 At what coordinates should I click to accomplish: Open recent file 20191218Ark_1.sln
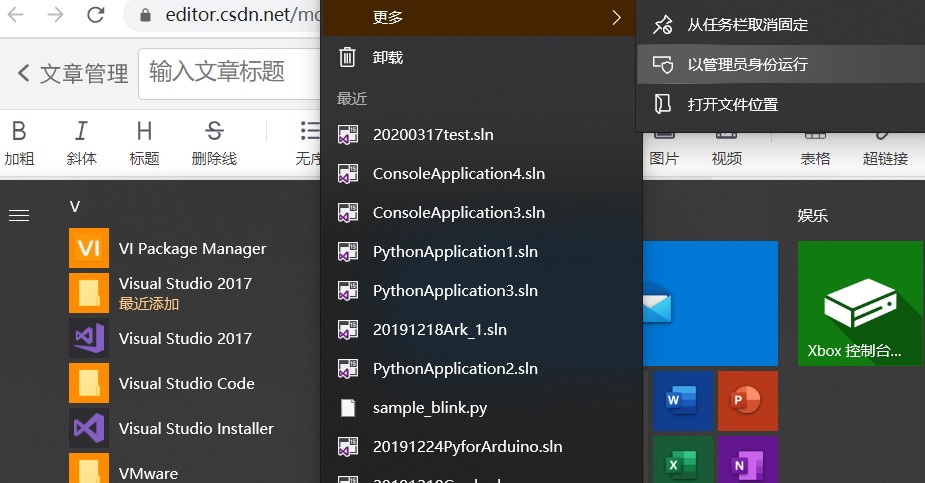[x=481, y=329]
